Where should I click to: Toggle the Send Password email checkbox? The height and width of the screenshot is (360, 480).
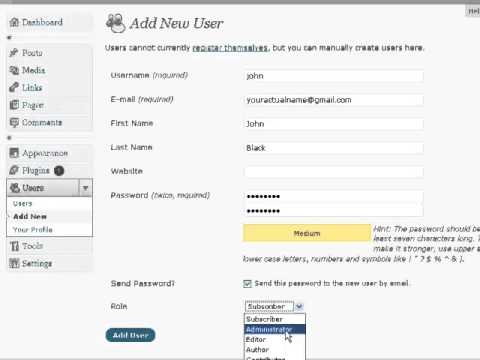tap(247, 284)
